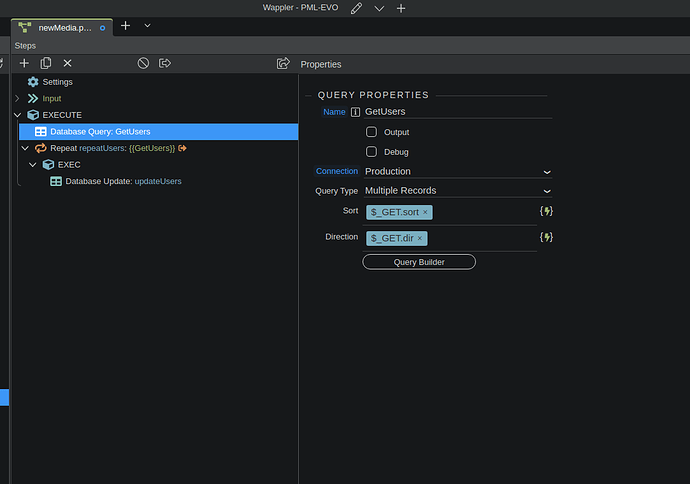The width and height of the screenshot is (690, 484).
Task: Open a new tab with plus button
Action: (x=125, y=26)
